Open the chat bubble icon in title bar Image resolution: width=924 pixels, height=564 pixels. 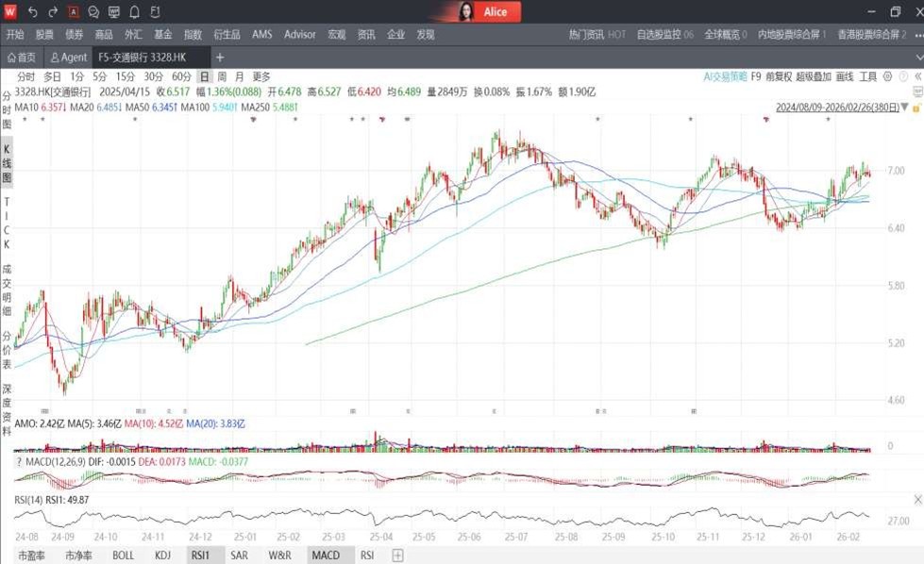pyautogui.click(x=93, y=12)
